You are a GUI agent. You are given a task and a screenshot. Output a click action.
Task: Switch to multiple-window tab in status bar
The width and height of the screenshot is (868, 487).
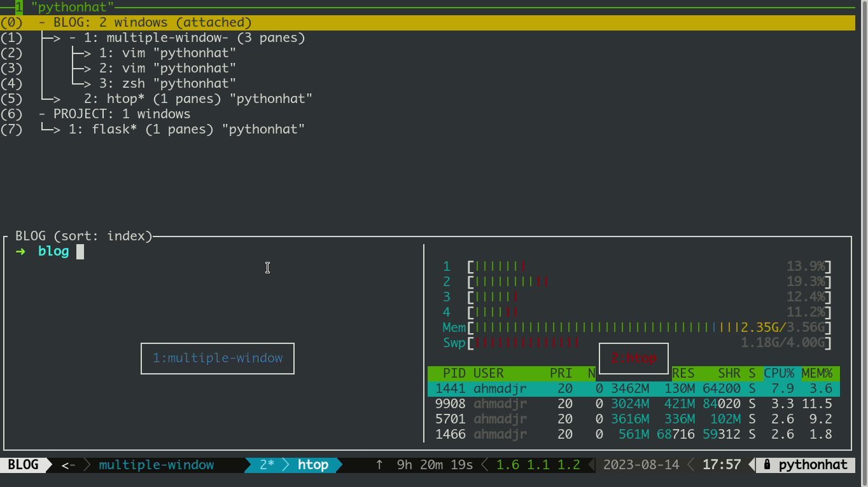pyautogui.click(x=156, y=465)
